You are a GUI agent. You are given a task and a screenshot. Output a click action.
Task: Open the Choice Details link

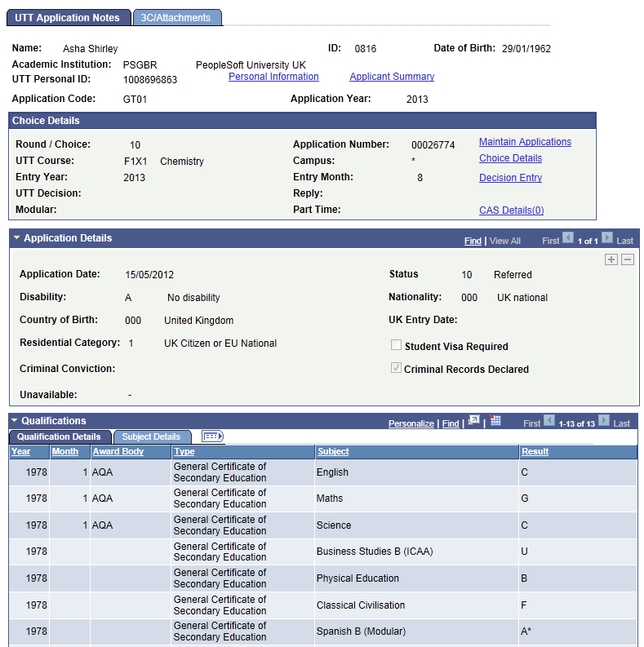tap(511, 158)
